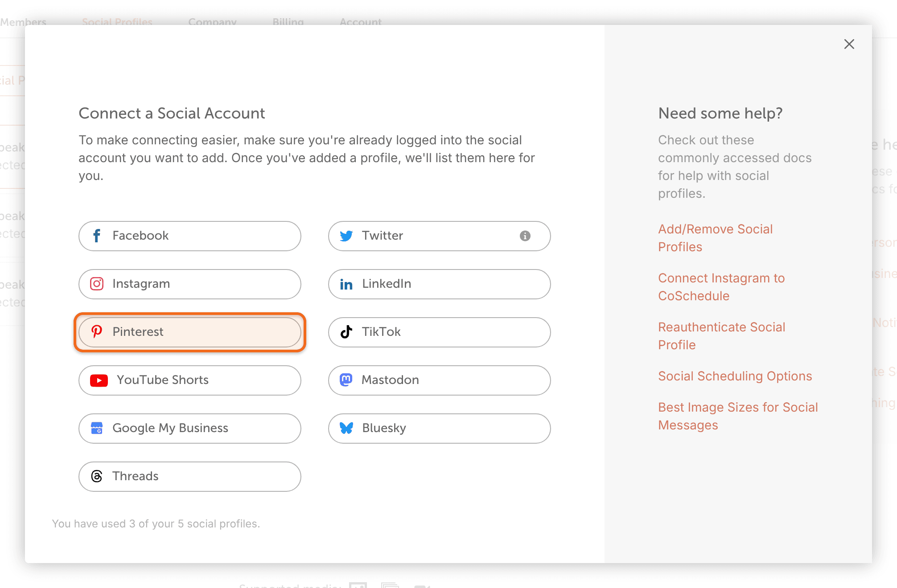Viewport: 897px width, 588px height.
Task: Close the Connect a Social Account dialog
Action: click(x=849, y=44)
